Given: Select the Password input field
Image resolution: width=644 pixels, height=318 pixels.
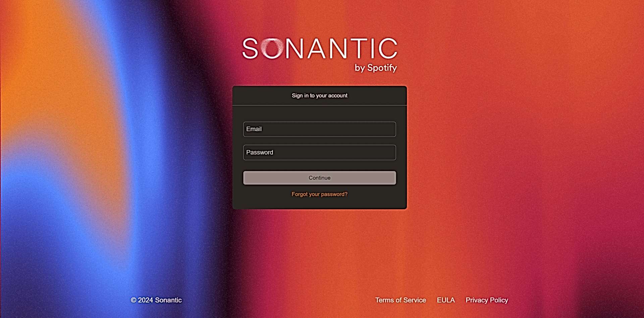Looking at the screenshot, I should (319, 152).
